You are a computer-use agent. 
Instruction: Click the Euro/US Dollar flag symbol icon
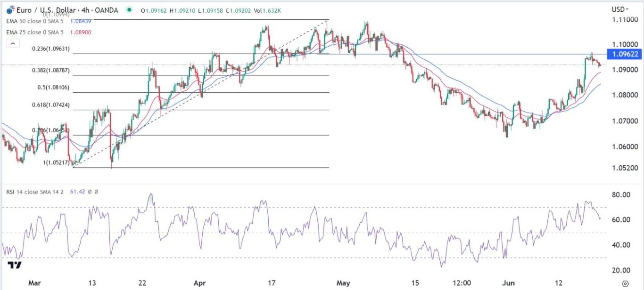(10, 9)
